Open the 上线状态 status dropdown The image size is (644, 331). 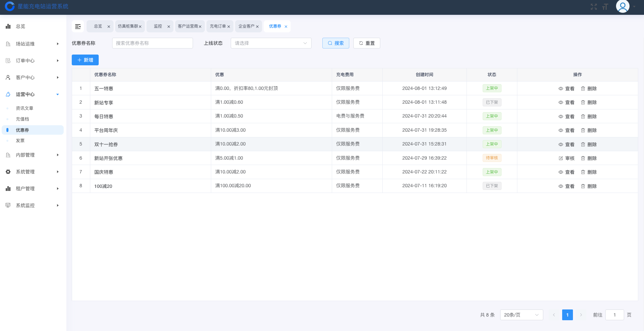pyautogui.click(x=271, y=43)
